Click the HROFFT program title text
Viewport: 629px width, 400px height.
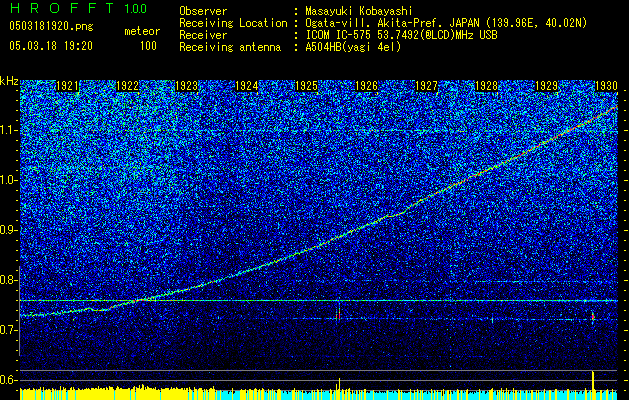(62, 8)
